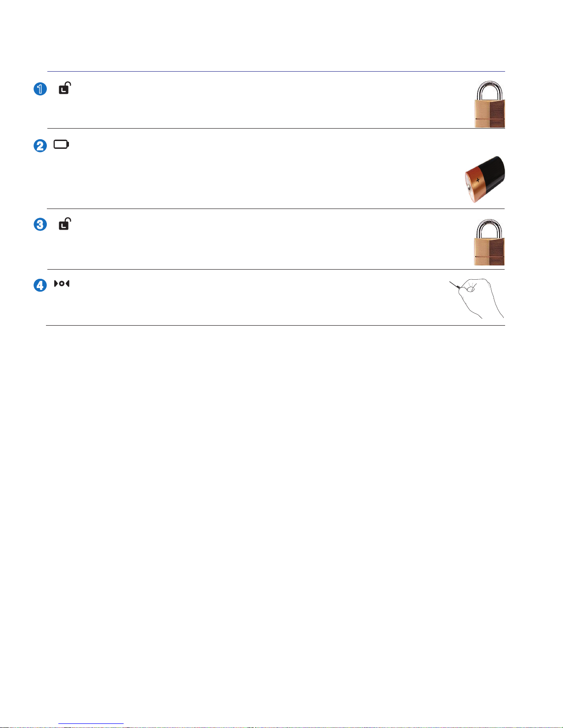This screenshot has height=728, width=563.
Task: Click the pin tip held by the hand
Action: [x=451, y=283]
